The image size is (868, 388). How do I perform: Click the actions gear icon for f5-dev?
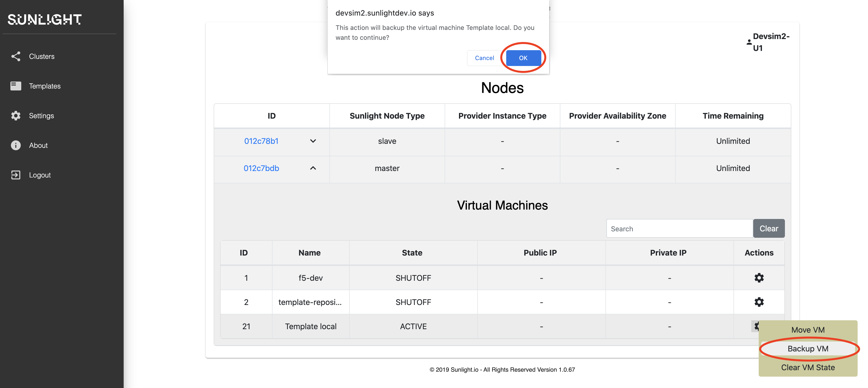pyautogui.click(x=759, y=277)
